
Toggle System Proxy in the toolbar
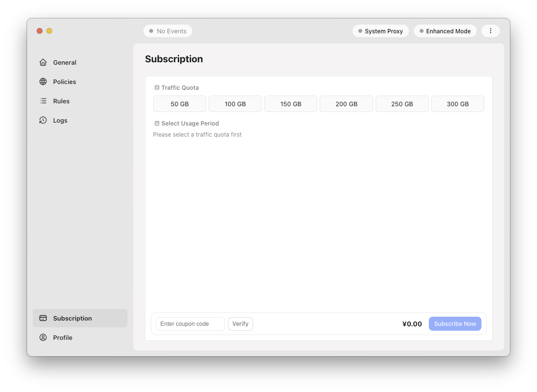[x=381, y=31]
